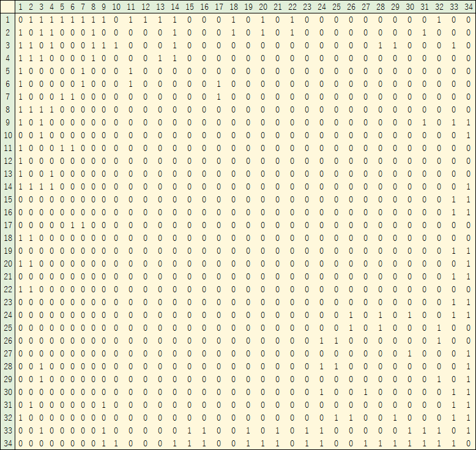Click the 1 at row 25, column 32
Viewport: 476px width, 450px height.
pos(439,328)
